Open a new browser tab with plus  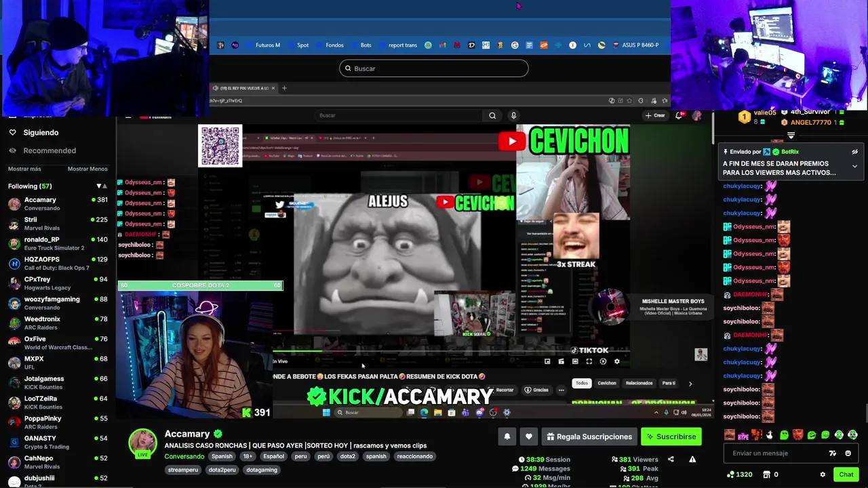(284, 88)
